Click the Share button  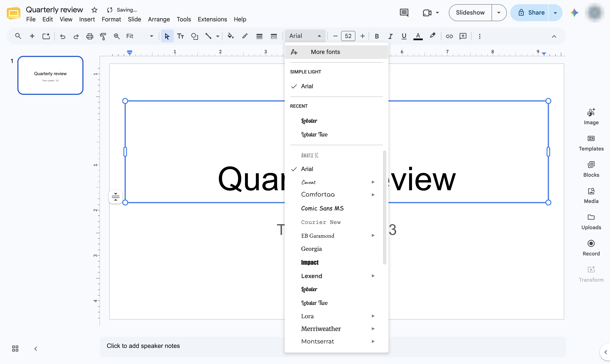click(x=530, y=12)
